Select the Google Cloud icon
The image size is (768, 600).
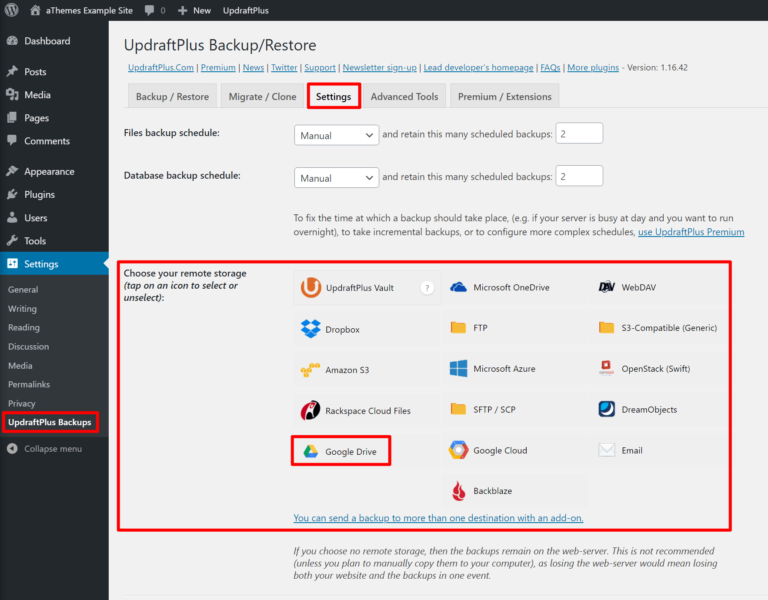pos(458,450)
